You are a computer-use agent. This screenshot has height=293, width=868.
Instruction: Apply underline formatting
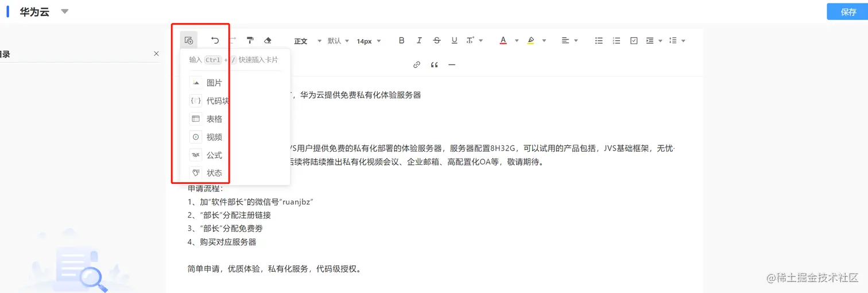pos(454,40)
